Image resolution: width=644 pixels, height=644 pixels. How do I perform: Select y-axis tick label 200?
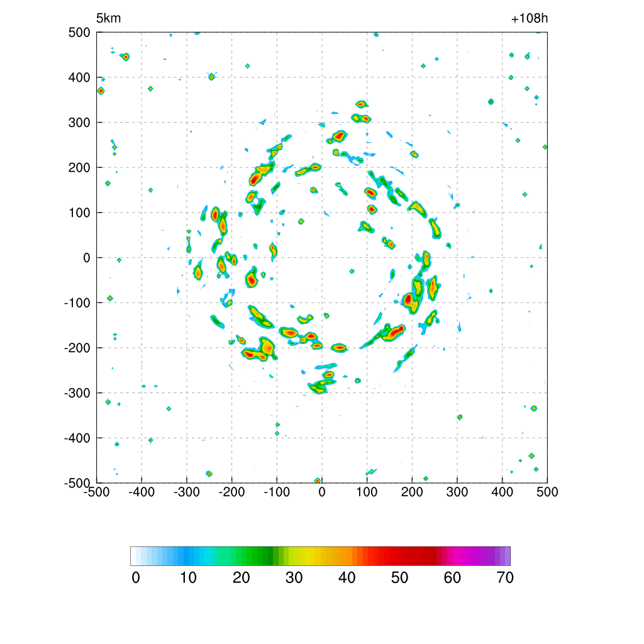point(79,167)
